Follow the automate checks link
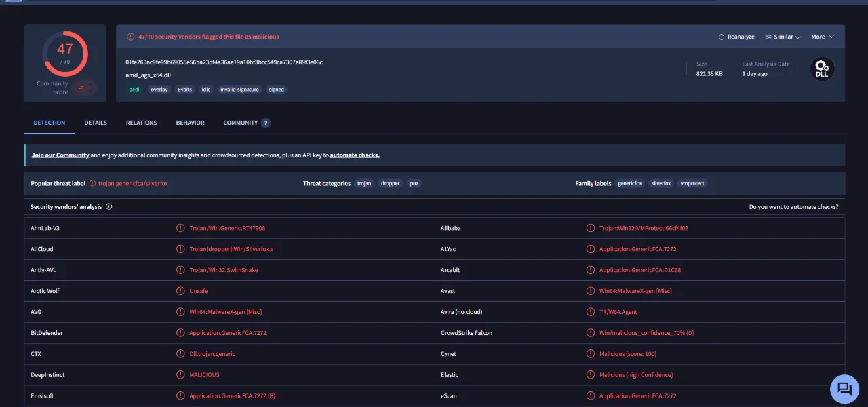 pos(355,155)
